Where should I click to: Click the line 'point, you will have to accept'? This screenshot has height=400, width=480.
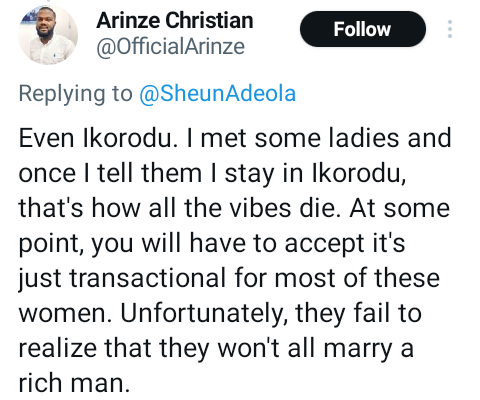(x=212, y=244)
